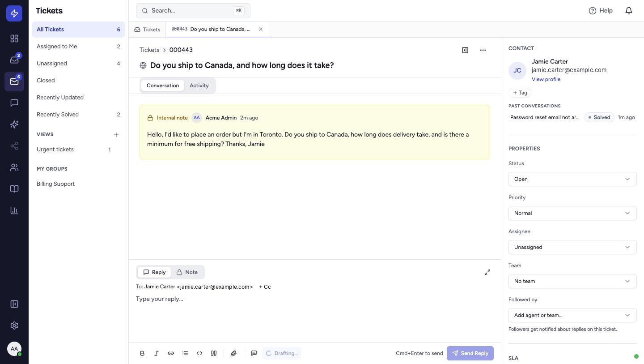
Task: Open the workflow share icon in sidebar
Action: tap(14, 146)
